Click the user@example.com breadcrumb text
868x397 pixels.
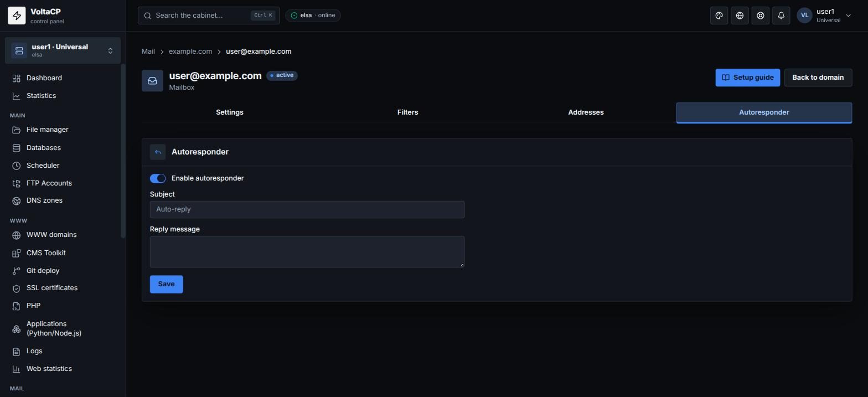click(x=259, y=51)
